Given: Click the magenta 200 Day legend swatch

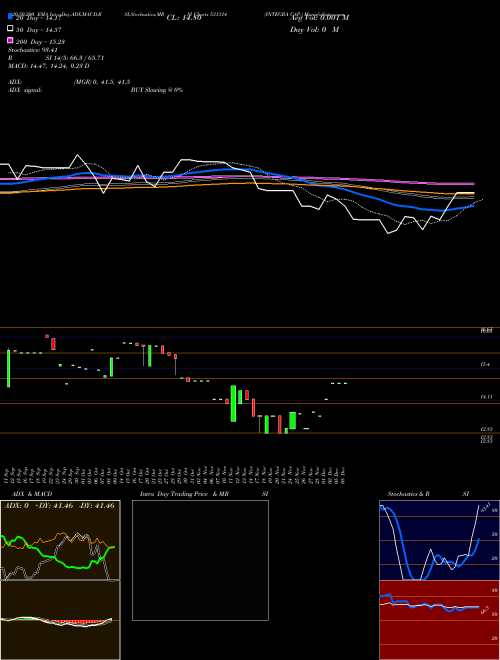Looking at the screenshot, I should pos(10,40).
